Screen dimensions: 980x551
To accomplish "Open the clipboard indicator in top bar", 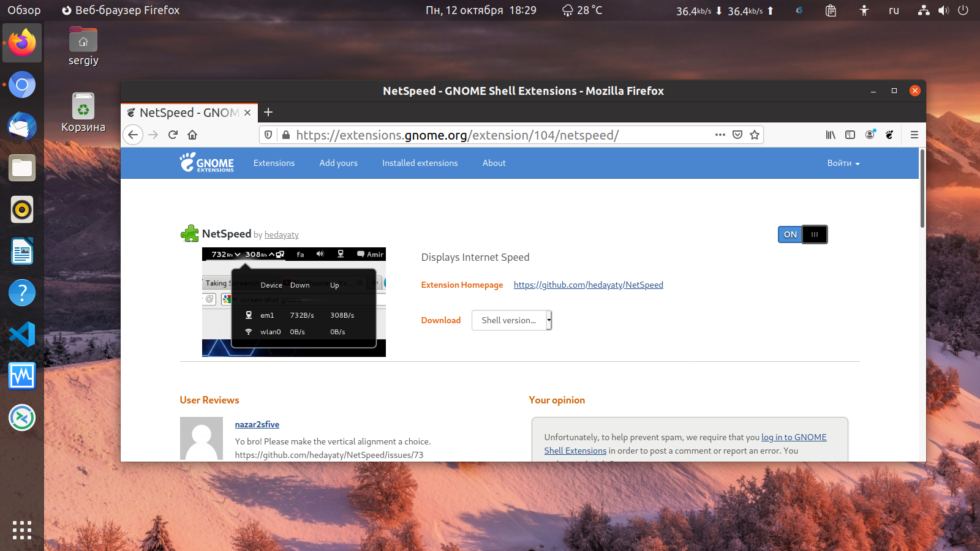I will coord(831,10).
